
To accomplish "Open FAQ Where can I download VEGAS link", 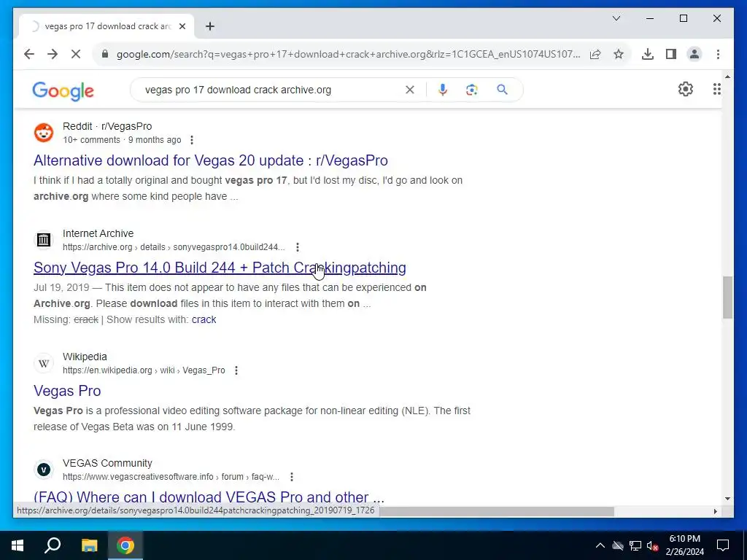I will tap(209, 497).
